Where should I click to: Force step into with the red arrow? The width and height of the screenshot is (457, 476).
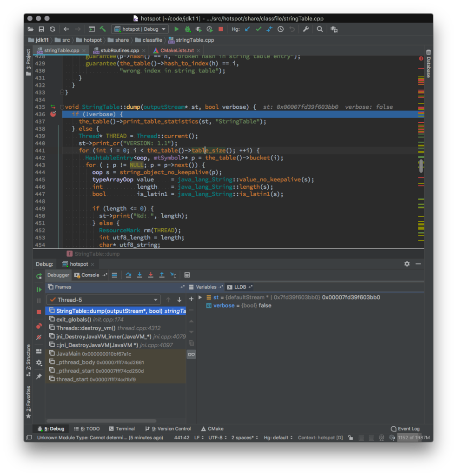point(151,275)
